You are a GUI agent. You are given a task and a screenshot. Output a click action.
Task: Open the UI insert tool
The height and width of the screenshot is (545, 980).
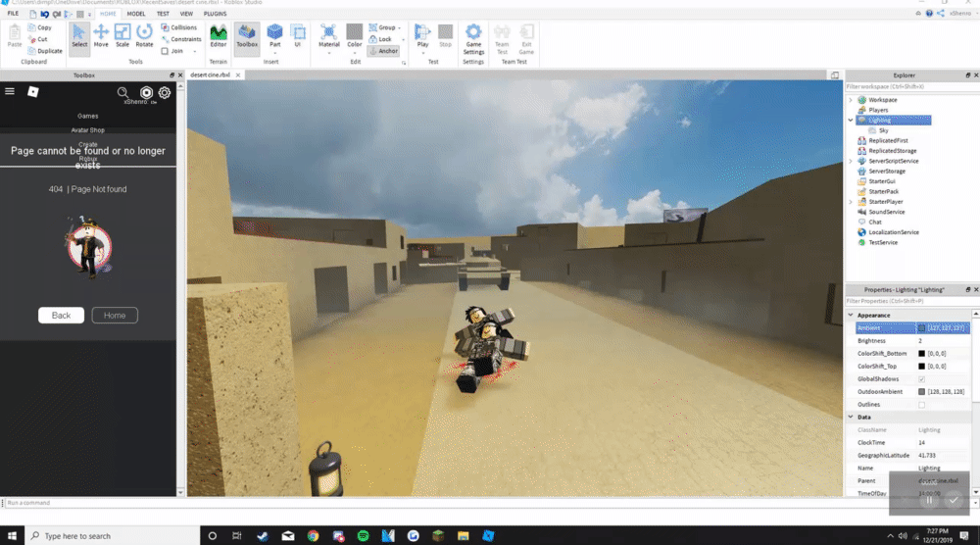coord(298,36)
